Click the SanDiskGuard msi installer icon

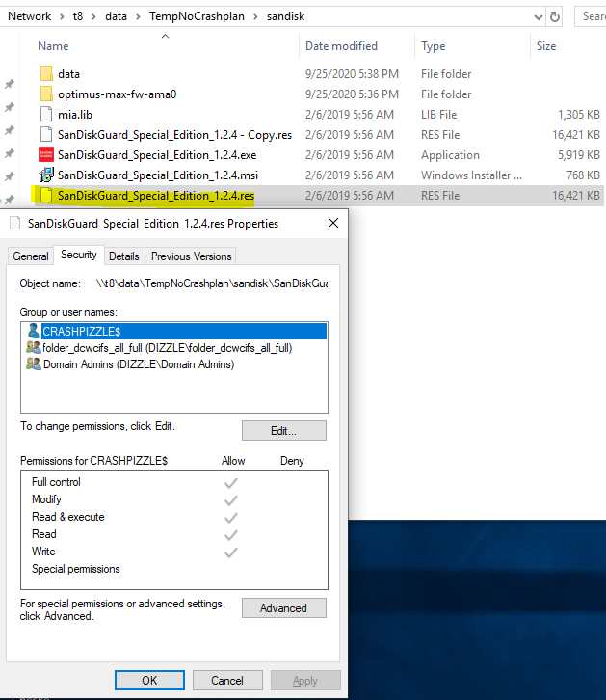46,175
